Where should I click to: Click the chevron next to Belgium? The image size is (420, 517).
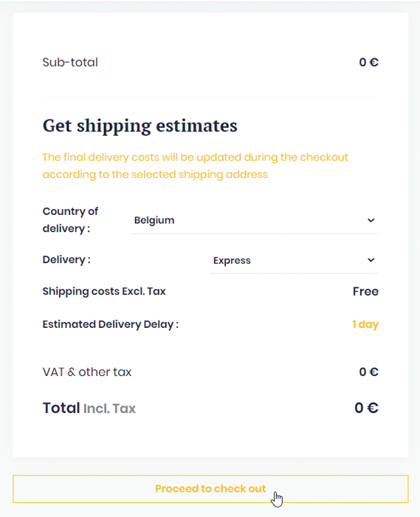[371, 220]
